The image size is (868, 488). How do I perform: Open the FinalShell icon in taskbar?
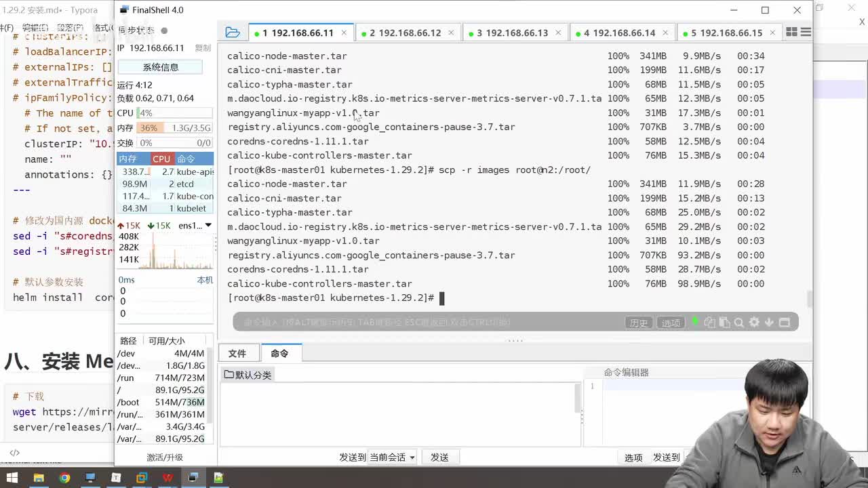coord(193,478)
